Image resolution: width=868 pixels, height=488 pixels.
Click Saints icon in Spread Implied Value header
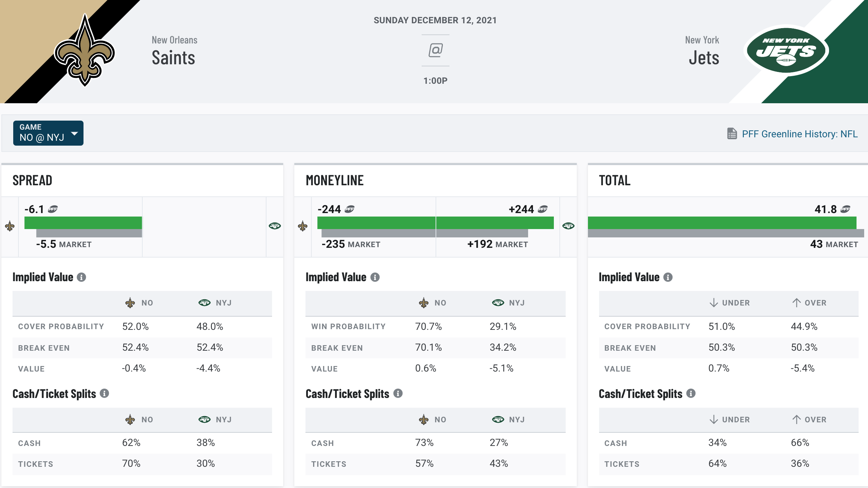click(130, 303)
